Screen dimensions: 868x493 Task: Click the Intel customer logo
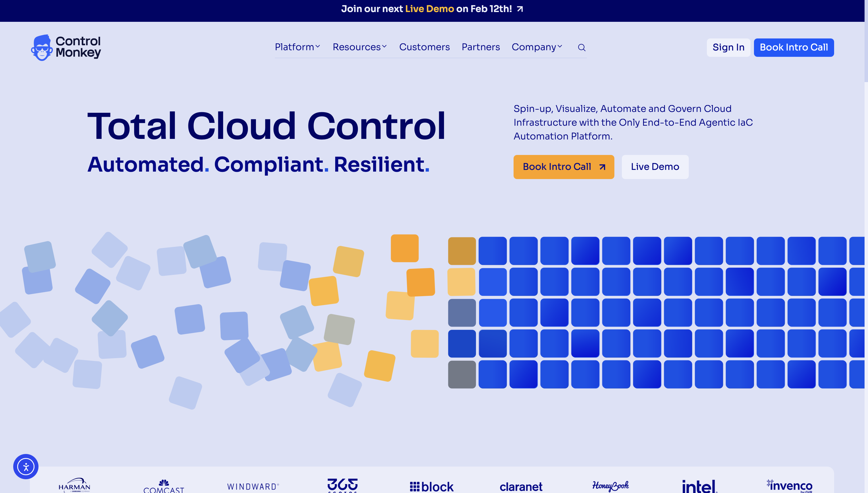coord(699,486)
